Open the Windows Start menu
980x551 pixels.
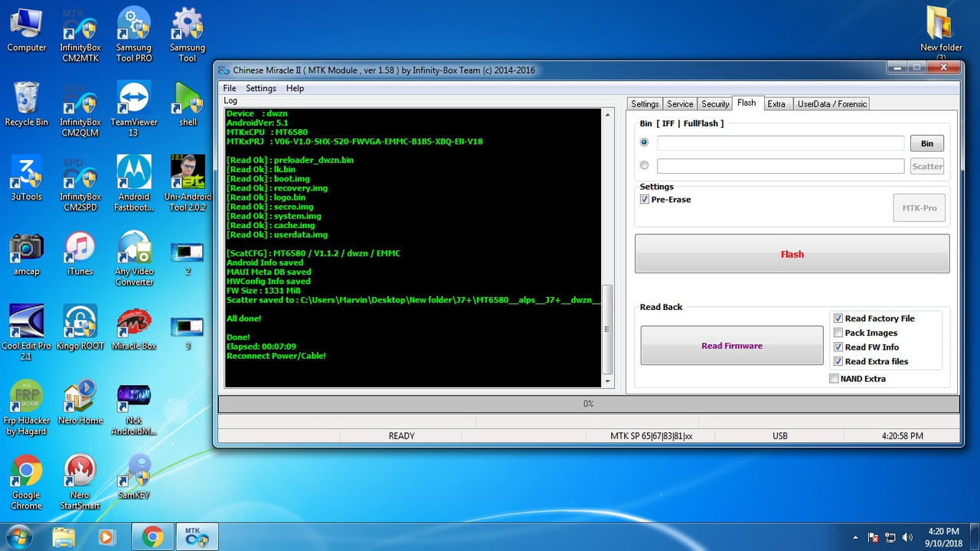(18, 536)
